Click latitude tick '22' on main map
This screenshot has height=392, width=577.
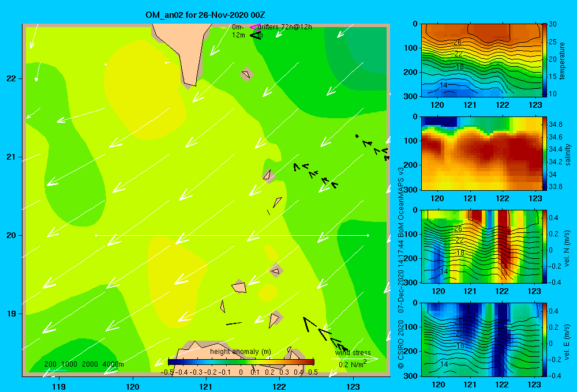12,79
